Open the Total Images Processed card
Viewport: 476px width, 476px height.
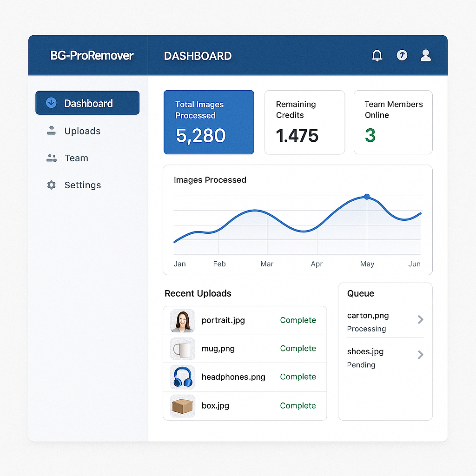point(209,122)
